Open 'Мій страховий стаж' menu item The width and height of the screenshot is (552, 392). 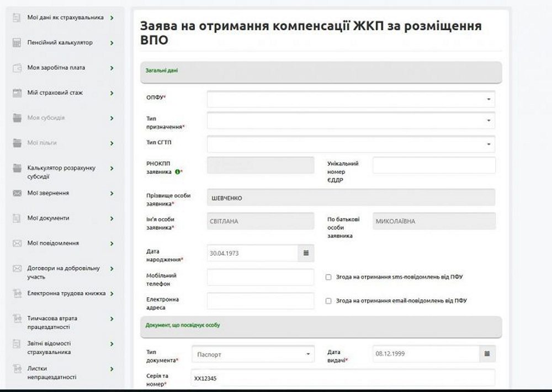(55, 93)
